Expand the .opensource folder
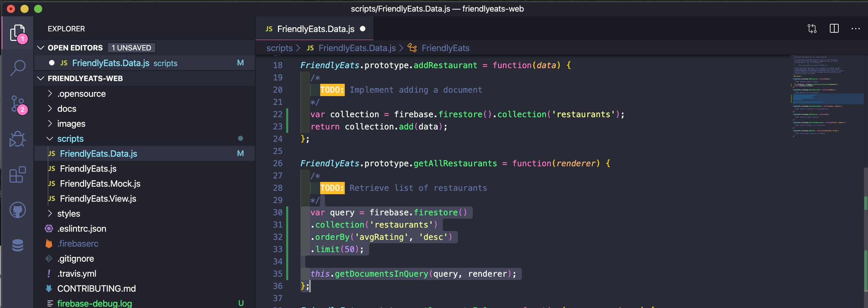 [50, 93]
